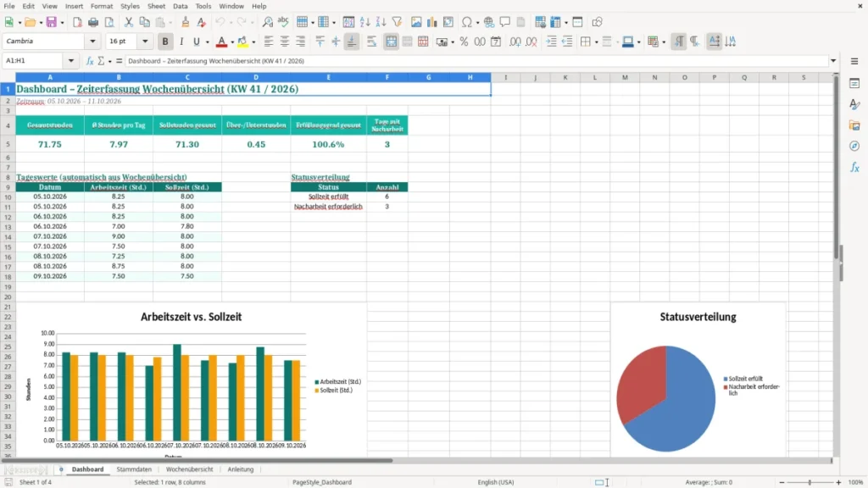Viewport: 868px width, 488px height.
Task: Open the font name dropdown
Action: [92, 42]
